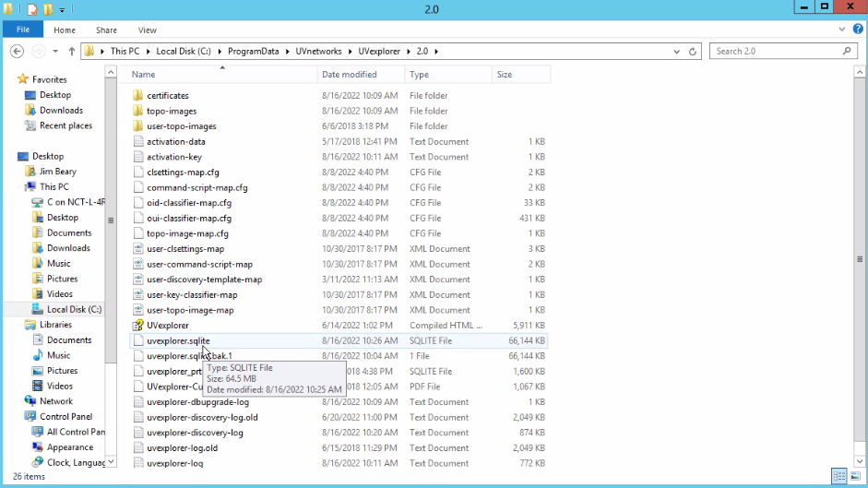This screenshot has height=488, width=868.
Task: Open the File menu
Action: (x=23, y=30)
